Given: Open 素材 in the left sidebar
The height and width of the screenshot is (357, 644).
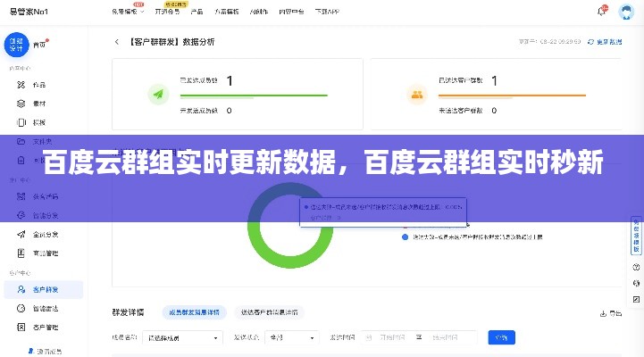Looking at the screenshot, I should 39,104.
